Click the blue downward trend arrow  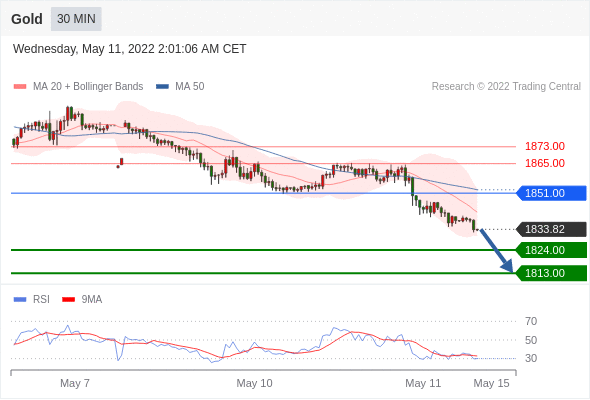tap(496, 251)
